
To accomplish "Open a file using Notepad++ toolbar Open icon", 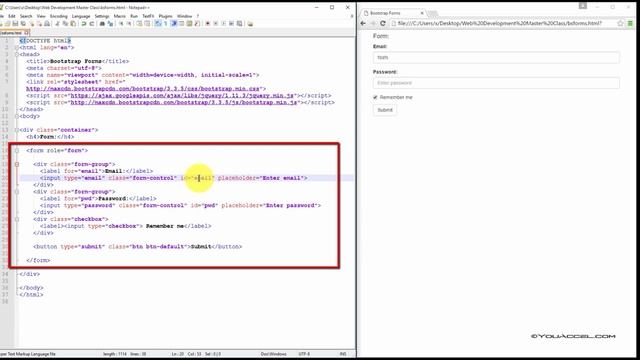I will [7, 24].
